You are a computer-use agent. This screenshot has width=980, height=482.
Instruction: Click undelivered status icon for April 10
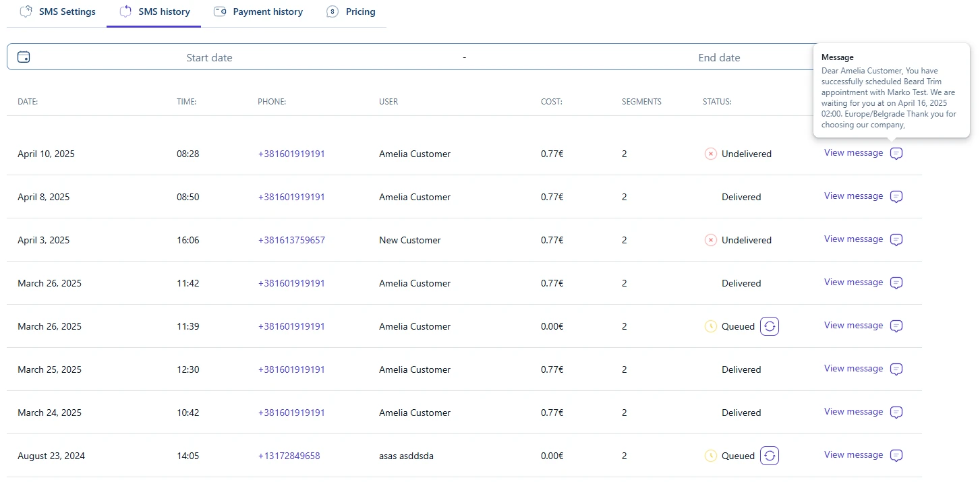pos(710,154)
